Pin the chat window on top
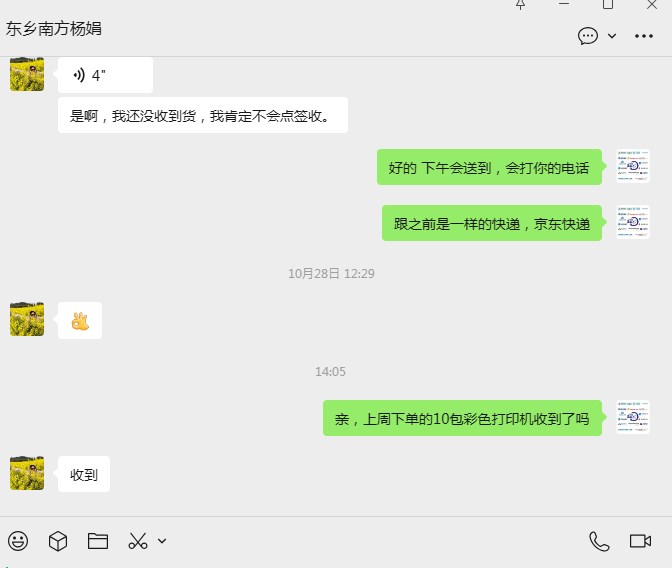 tap(520, 5)
